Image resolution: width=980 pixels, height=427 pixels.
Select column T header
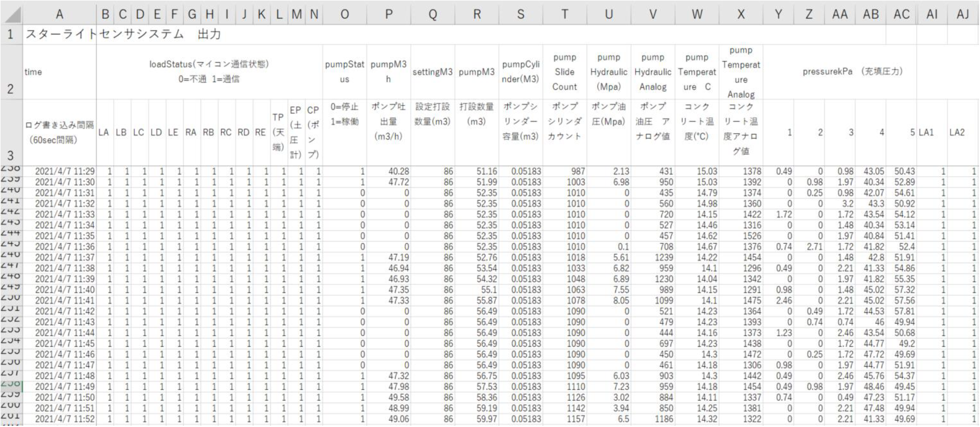pos(565,14)
